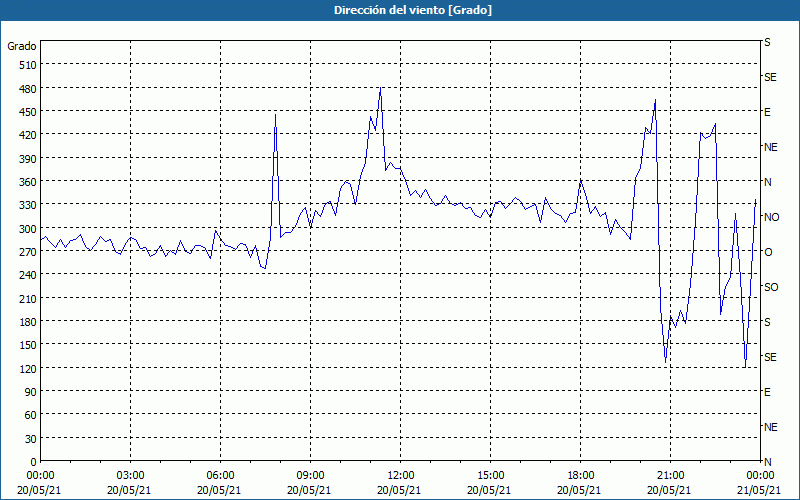800x500 pixels.
Task: Click the 21/05/21 date label on the x-axis
Action: pyautogui.click(x=760, y=490)
